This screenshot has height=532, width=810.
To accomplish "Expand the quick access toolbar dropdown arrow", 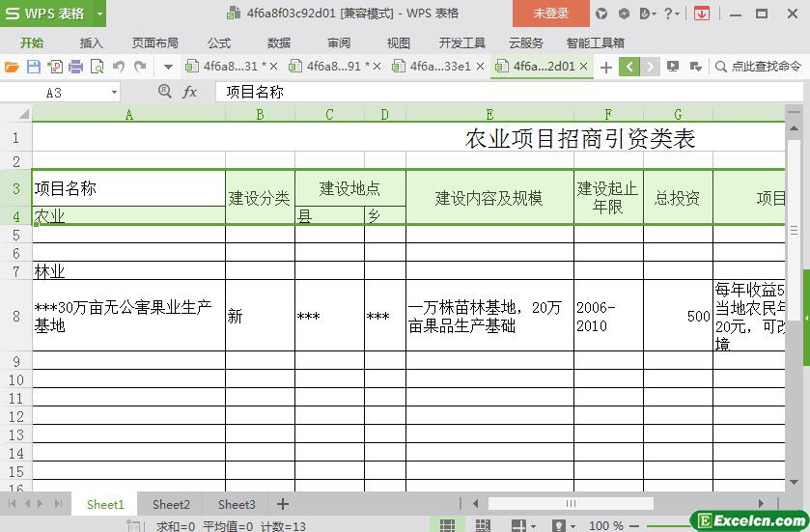I will pos(168,67).
